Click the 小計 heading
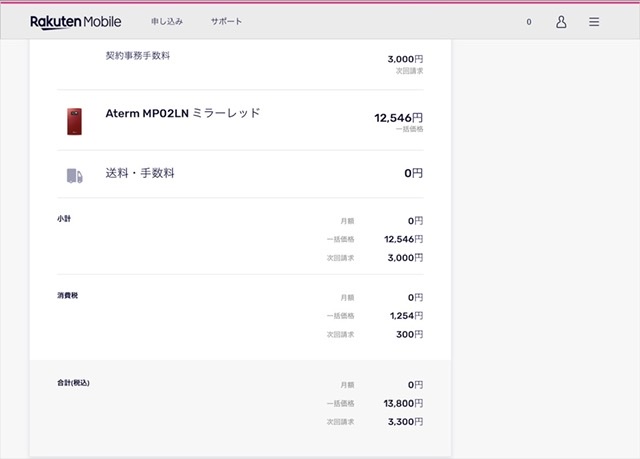640x459 pixels. (x=64, y=219)
